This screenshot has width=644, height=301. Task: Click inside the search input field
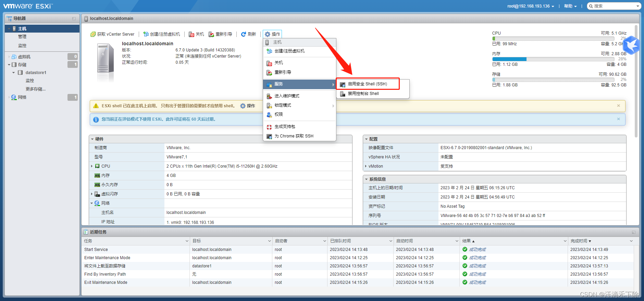tap(614, 6)
